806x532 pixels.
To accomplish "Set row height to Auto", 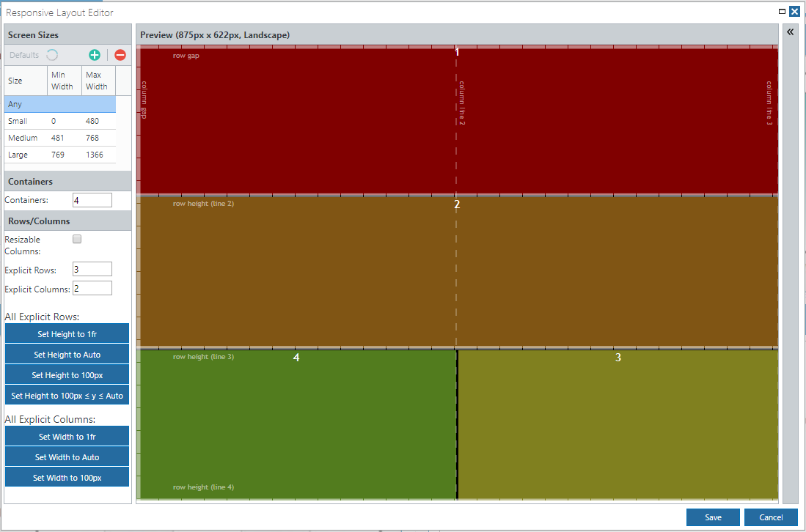I will (x=67, y=354).
